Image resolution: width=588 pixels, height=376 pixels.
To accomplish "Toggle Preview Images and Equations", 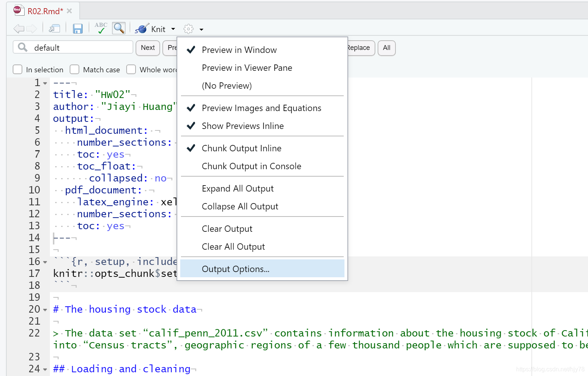I will [x=262, y=108].
